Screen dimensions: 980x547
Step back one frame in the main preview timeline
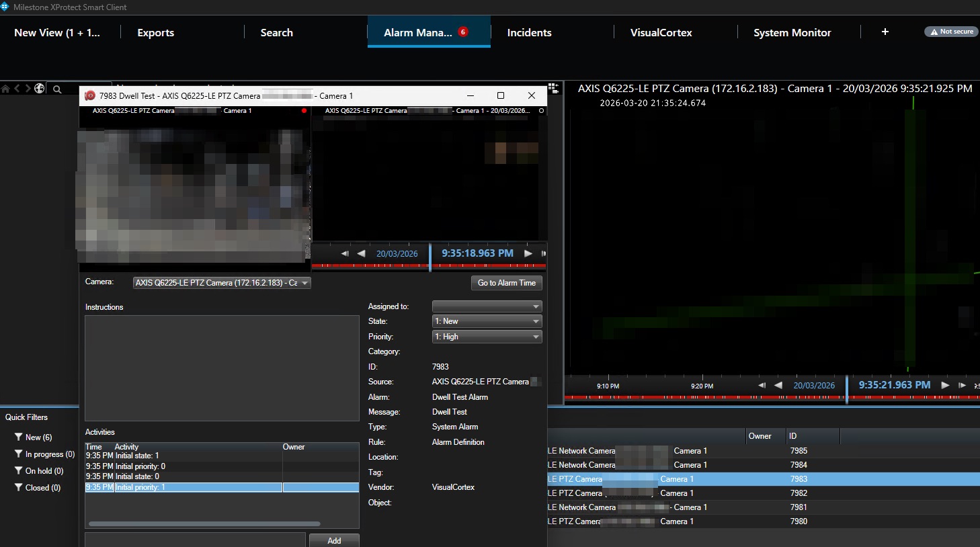tap(762, 385)
